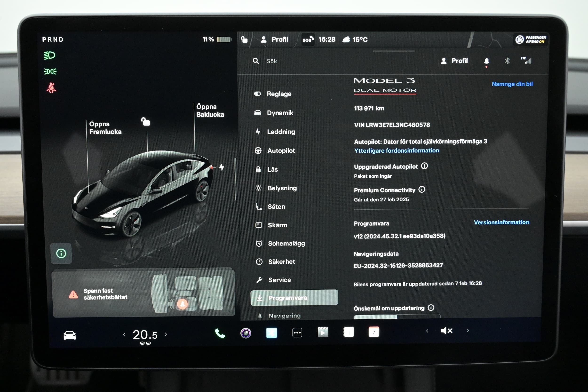
Task: Click the Namnge din bil link
Action: click(x=512, y=84)
